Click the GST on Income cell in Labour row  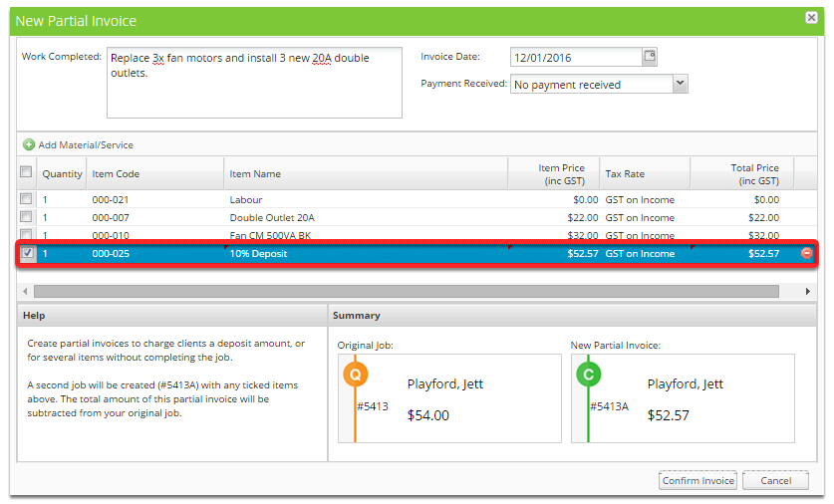[640, 200]
